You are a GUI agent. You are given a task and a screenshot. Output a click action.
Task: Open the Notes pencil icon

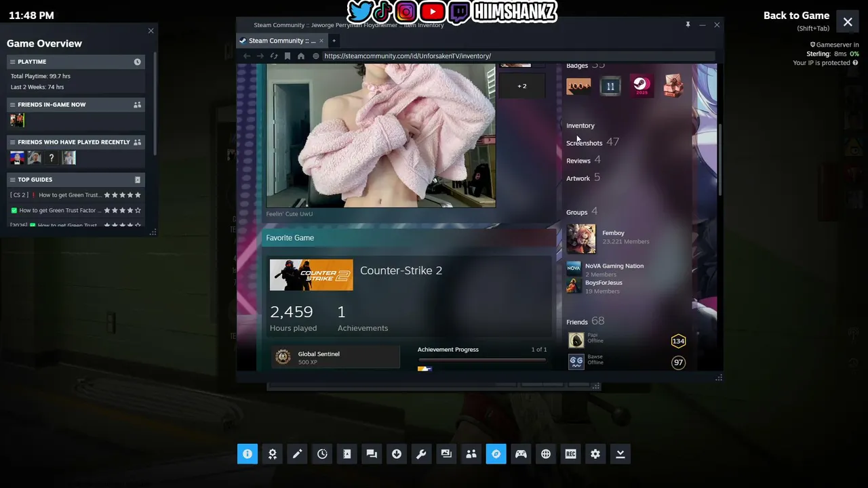tap(297, 454)
